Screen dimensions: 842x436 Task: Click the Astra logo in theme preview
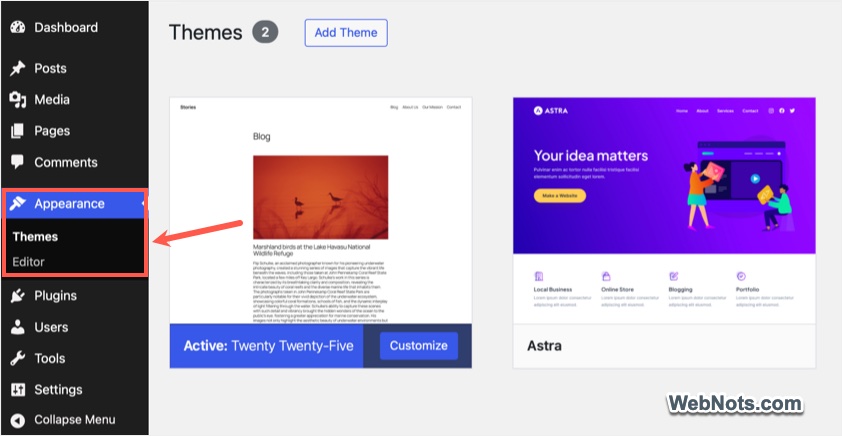point(550,111)
